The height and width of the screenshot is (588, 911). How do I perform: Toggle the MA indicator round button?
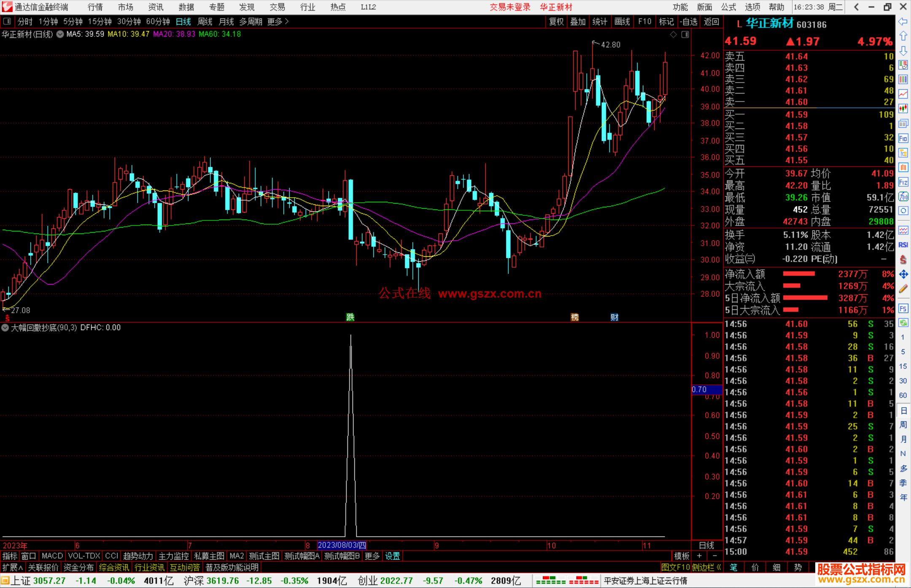click(x=60, y=34)
